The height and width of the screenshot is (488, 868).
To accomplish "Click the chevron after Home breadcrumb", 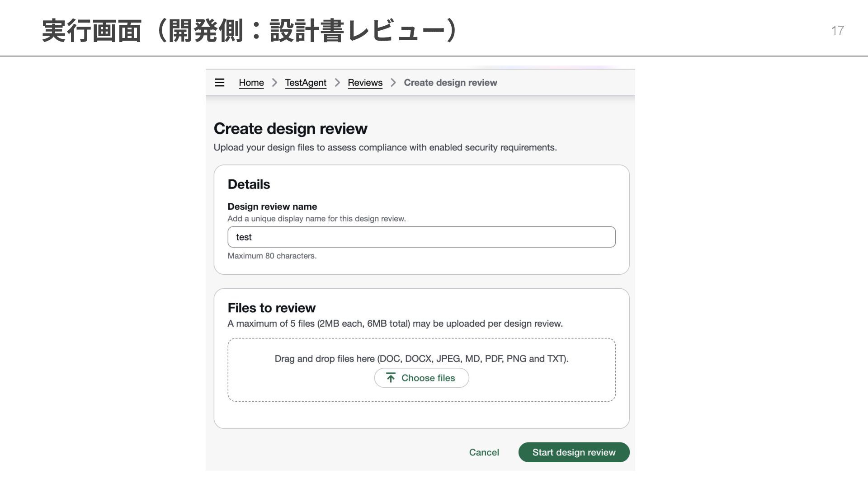I will (274, 83).
